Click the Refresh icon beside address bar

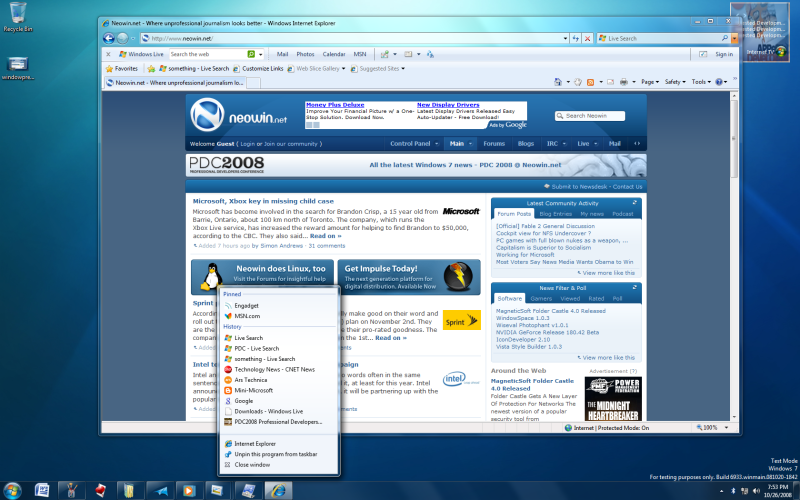[576, 38]
